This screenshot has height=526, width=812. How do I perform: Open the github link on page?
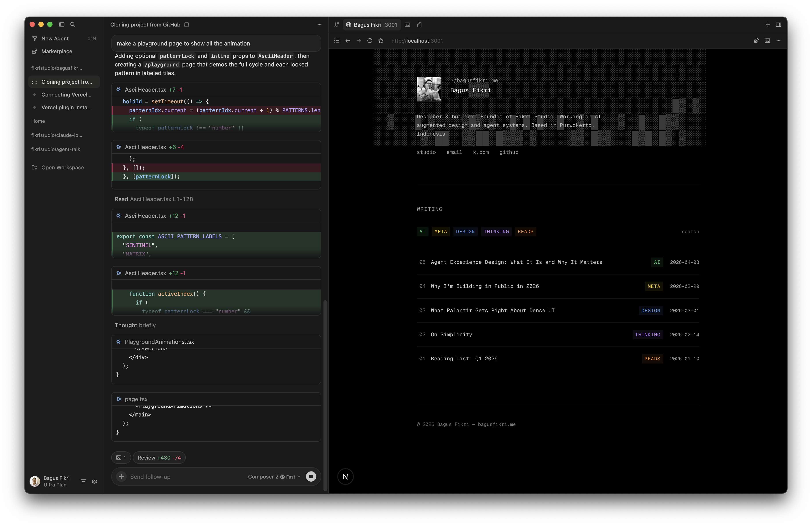click(x=509, y=152)
